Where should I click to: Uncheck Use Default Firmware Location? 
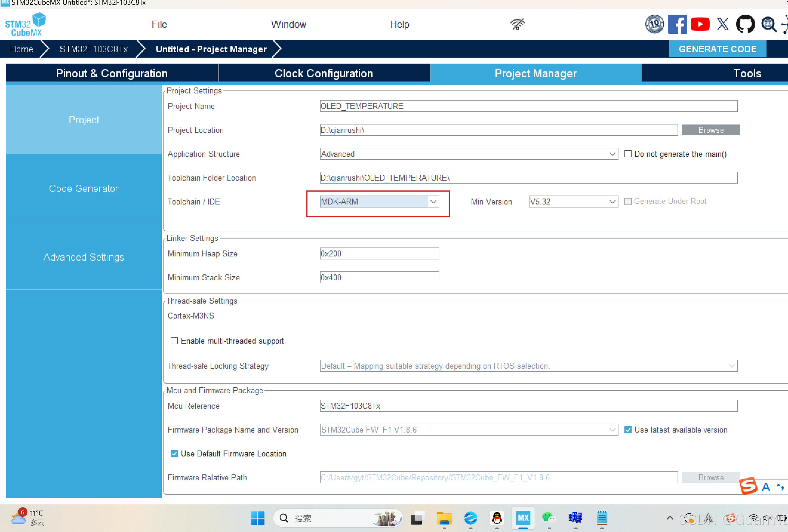[x=174, y=454]
